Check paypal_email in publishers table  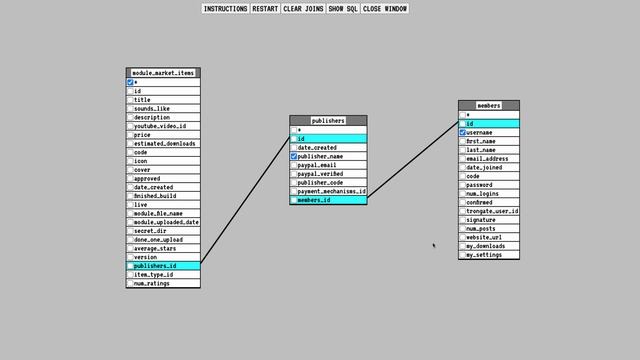coord(294,165)
